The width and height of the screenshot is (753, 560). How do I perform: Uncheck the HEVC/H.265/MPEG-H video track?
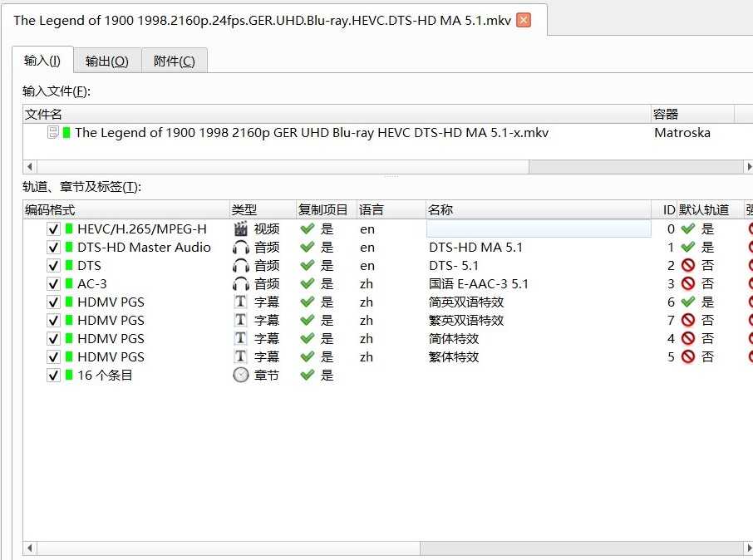[x=53, y=229]
